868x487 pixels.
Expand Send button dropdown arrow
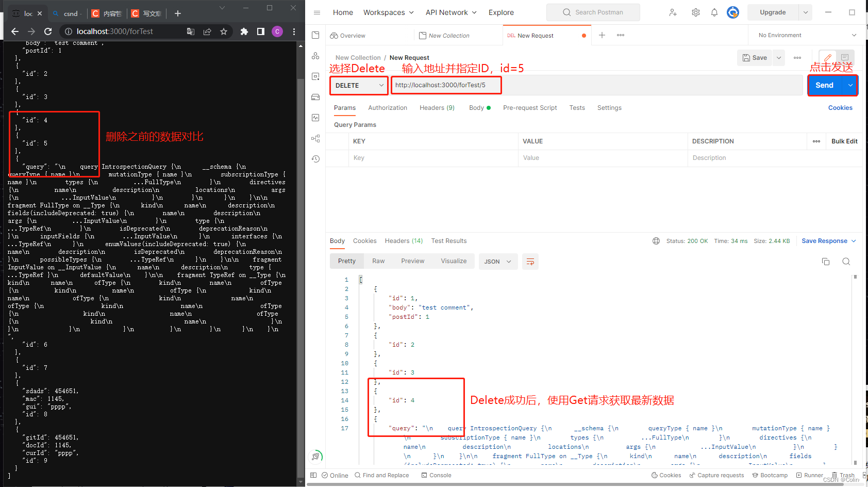(x=850, y=85)
